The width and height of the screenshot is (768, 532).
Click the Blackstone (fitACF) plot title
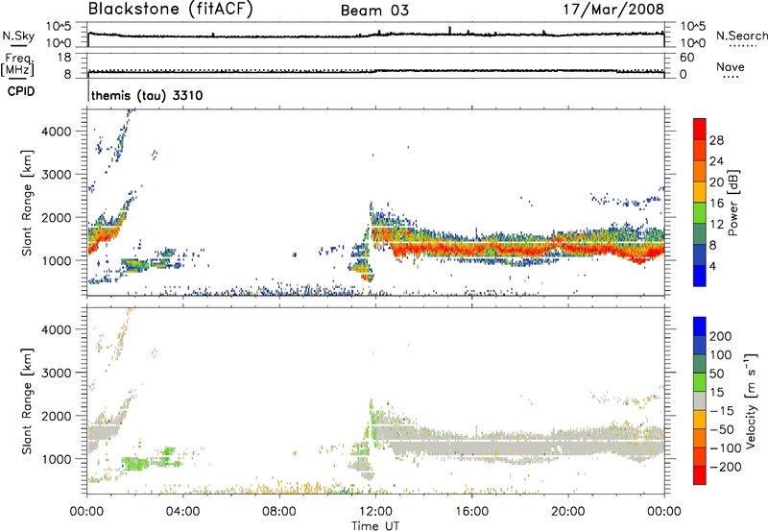[x=171, y=9]
